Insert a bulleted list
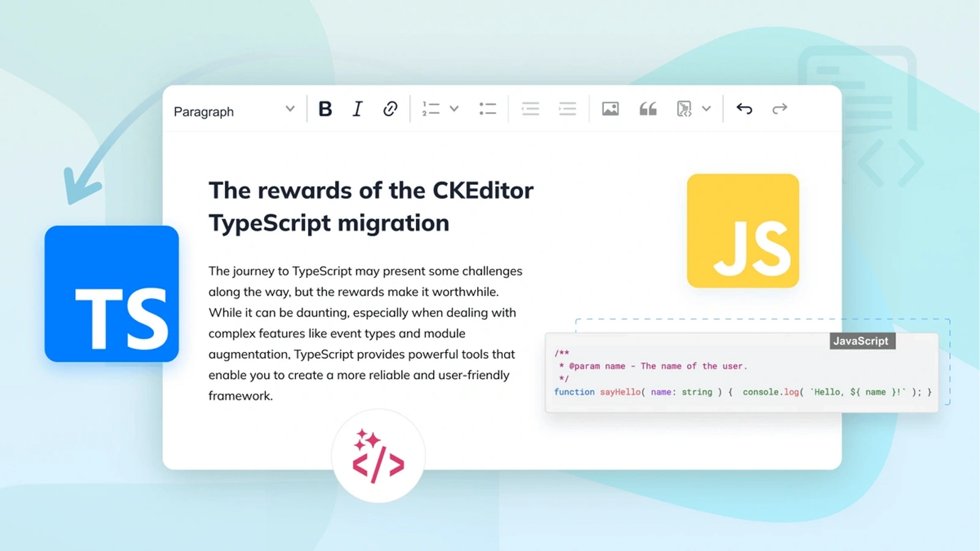Screen dimensions: 980x551 click(x=488, y=109)
